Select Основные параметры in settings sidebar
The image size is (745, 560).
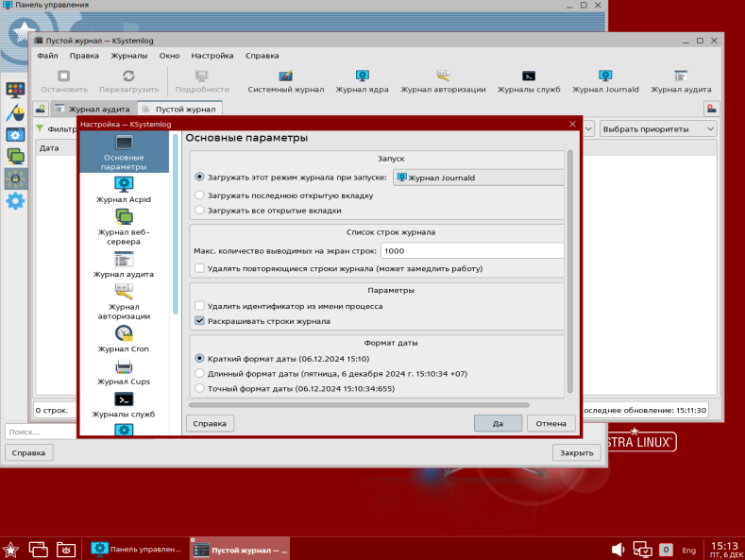tap(124, 152)
